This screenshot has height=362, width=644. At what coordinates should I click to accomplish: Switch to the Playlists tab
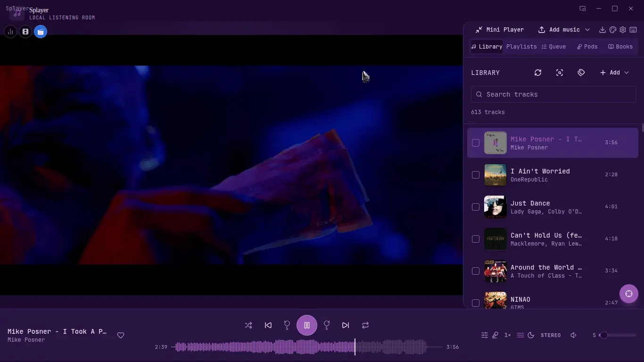(521, 47)
